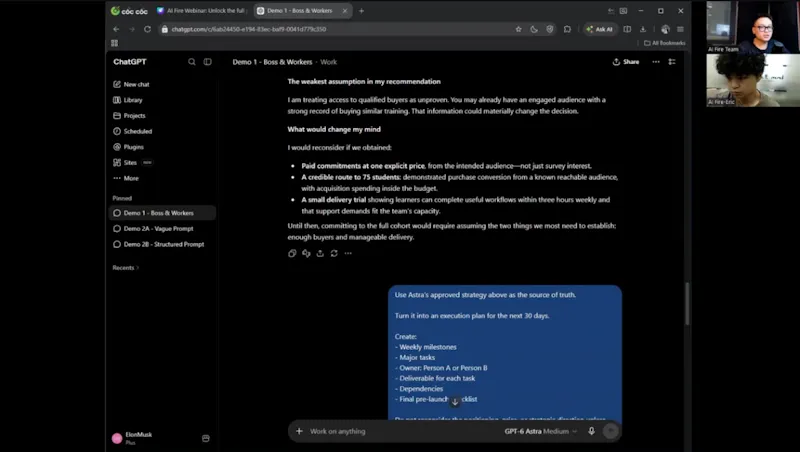Click 'The weakest assumption in my recommendation' heading

pos(364,82)
